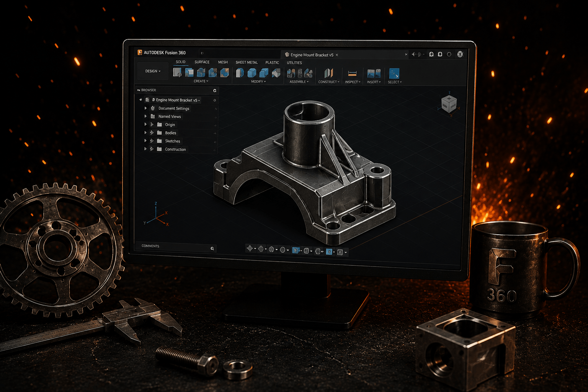The height and width of the screenshot is (392, 588).
Task: Open the DESIGN workspace dropdown
Action: [x=153, y=71]
